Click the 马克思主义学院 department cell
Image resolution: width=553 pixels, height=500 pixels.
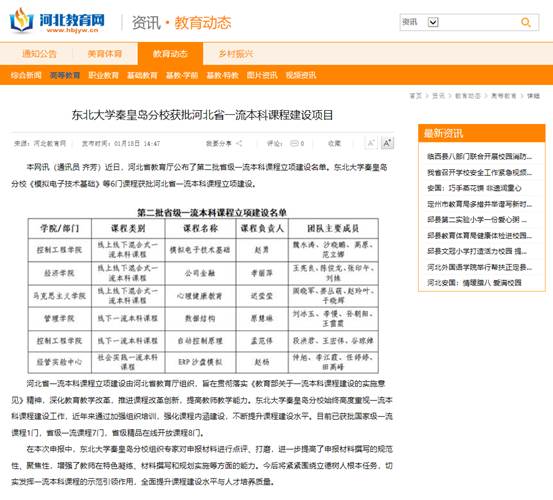(x=60, y=296)
